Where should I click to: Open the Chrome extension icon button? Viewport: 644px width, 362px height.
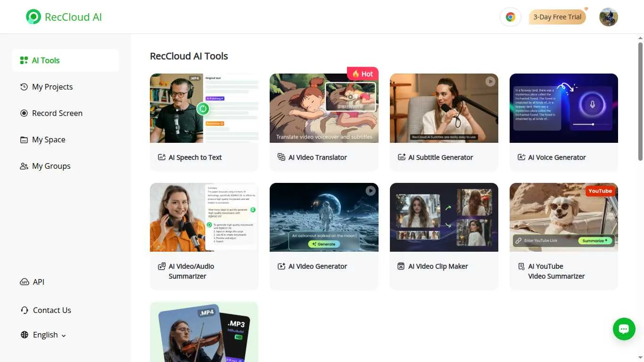[510, 17]
